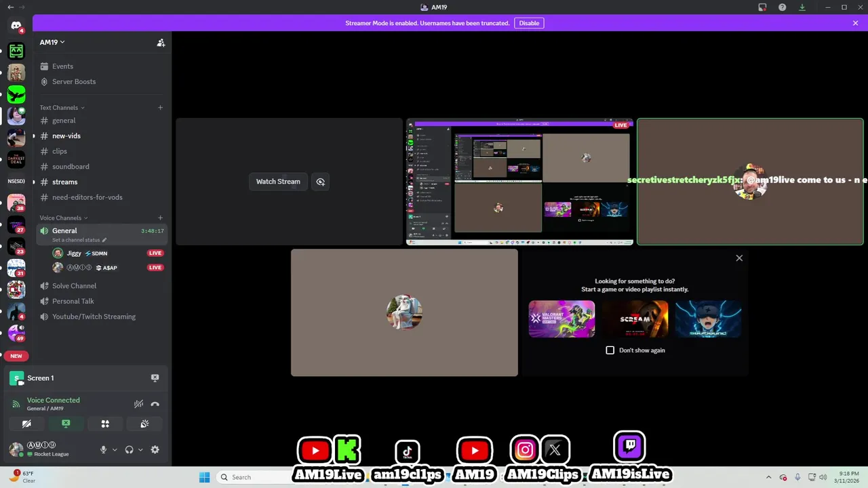Click the green download update icon
868x488 pixels.
[x=802, y=7]
